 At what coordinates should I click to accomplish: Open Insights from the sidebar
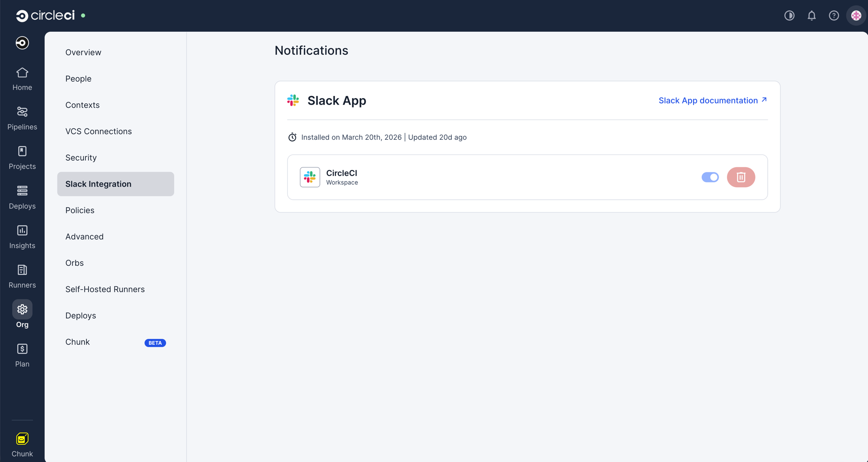pos(22,237)
